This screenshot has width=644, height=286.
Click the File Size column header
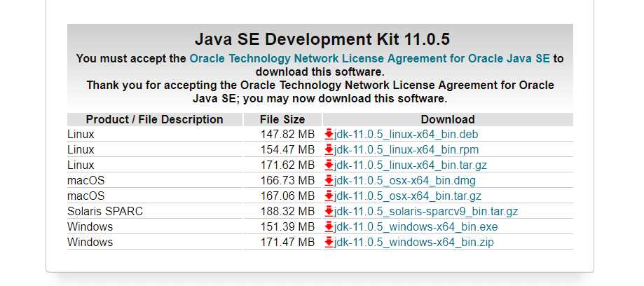(282, 119)
